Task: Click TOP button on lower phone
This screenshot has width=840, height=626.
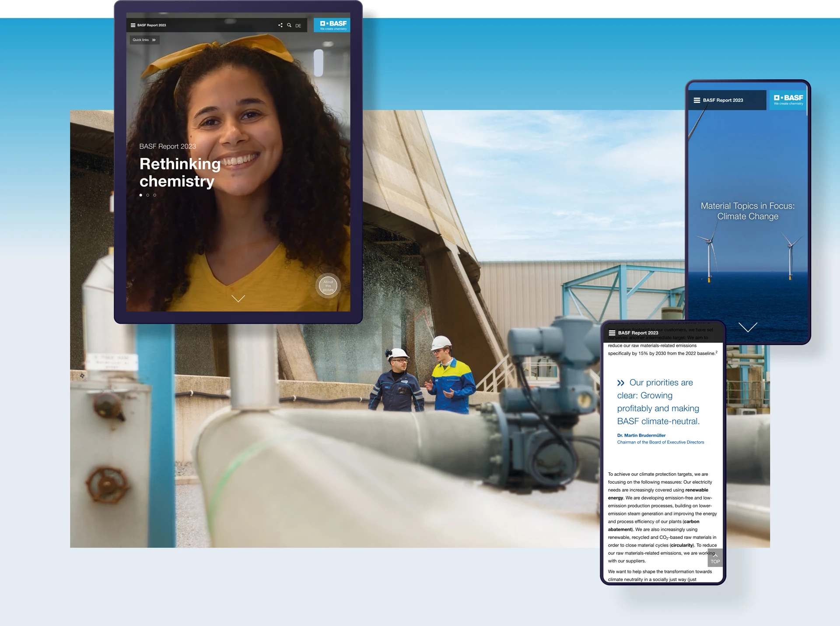Action: tap(715, 558)
